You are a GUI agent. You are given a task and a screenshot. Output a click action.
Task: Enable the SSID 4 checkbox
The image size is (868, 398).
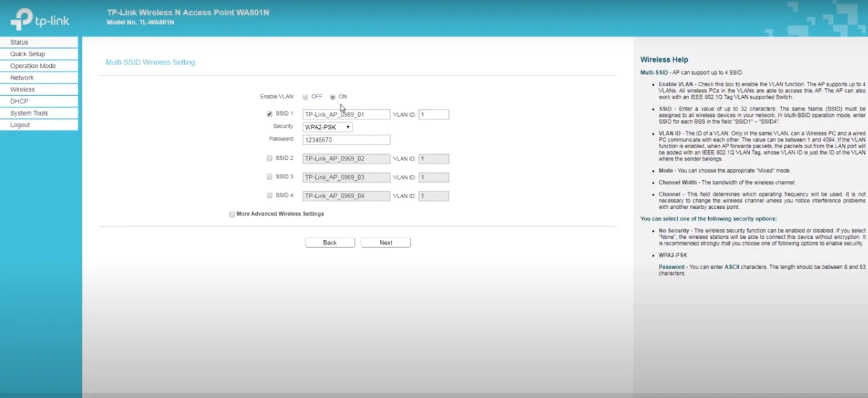coord(269,195)
